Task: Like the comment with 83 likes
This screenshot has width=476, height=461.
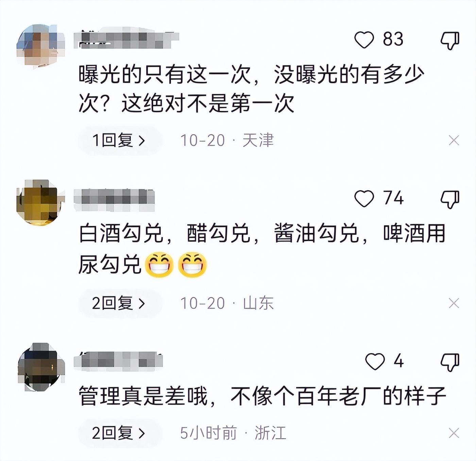Action: click(364, 39)
